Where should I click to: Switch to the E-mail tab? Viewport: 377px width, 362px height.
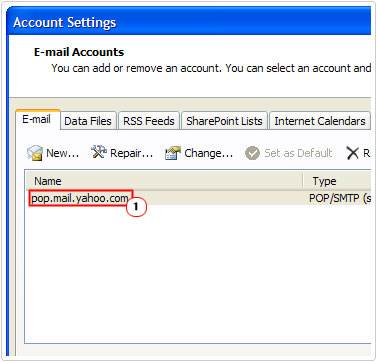click(x=37, y=119)
